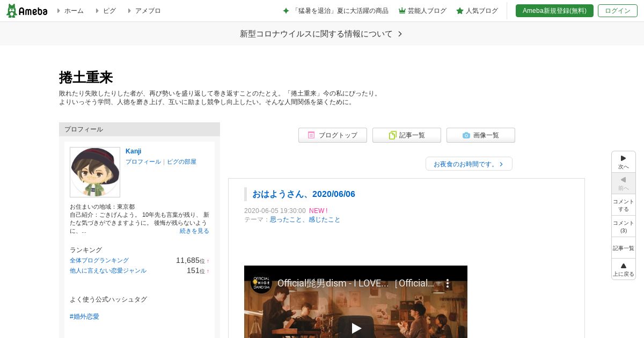The image size is (644, 338).
Task: Click the Ameba logo
Action: (x=27, y=11)
